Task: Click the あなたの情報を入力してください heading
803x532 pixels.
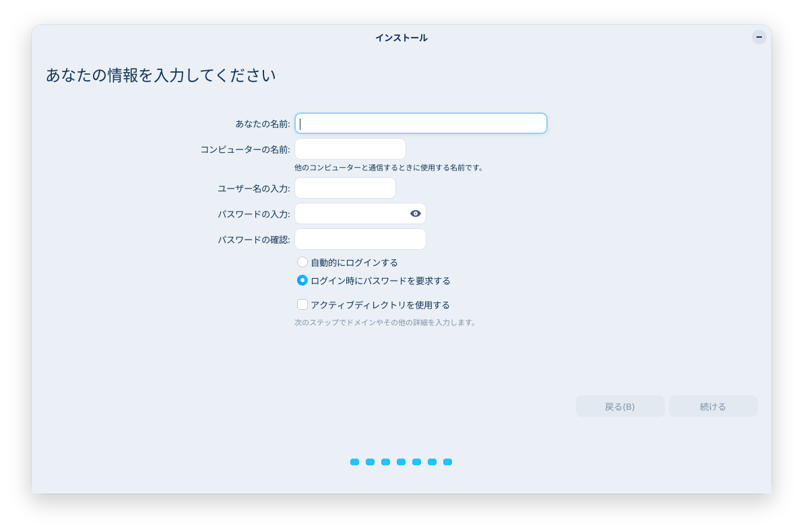Action: pyautogui.click(x=161, y=75)
